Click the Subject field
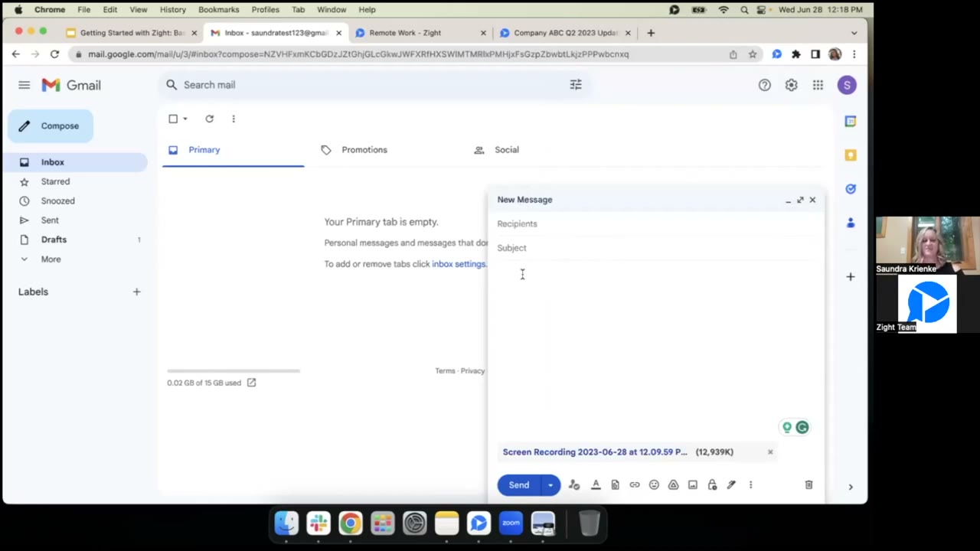 pos(656,248)
